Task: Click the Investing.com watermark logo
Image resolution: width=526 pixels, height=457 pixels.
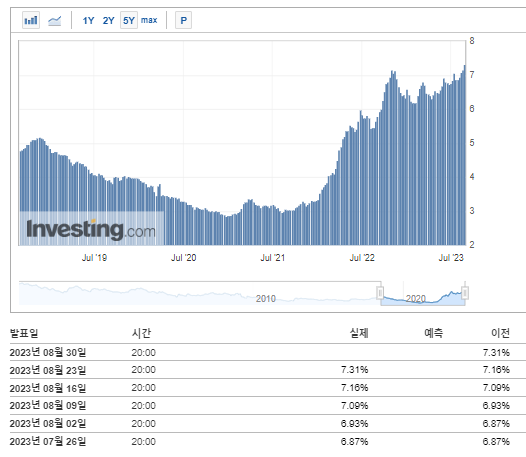Action: point(91,230)
